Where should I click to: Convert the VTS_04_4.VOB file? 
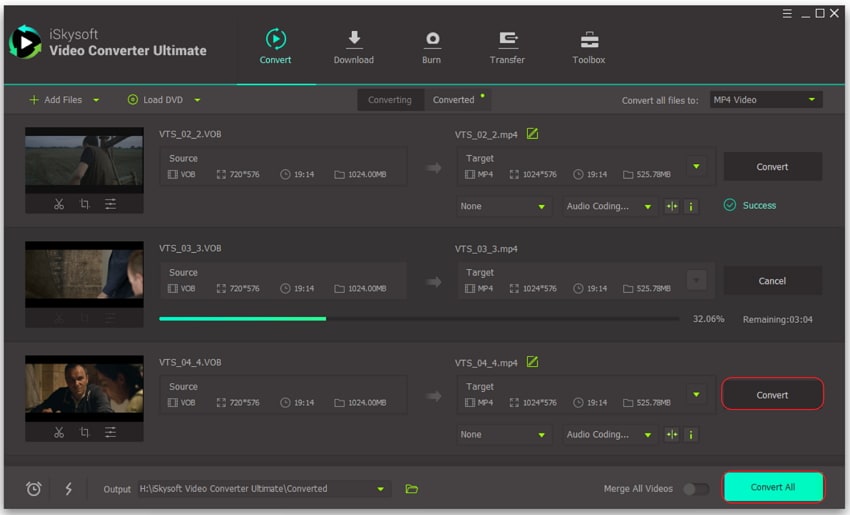coord(772,395)
